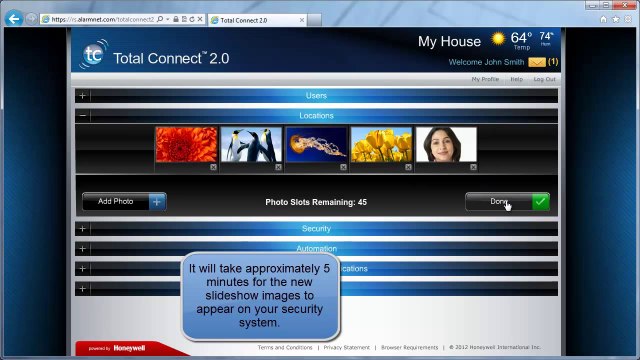Expand the Security section

pyautogui.click(x=82, y=229)
